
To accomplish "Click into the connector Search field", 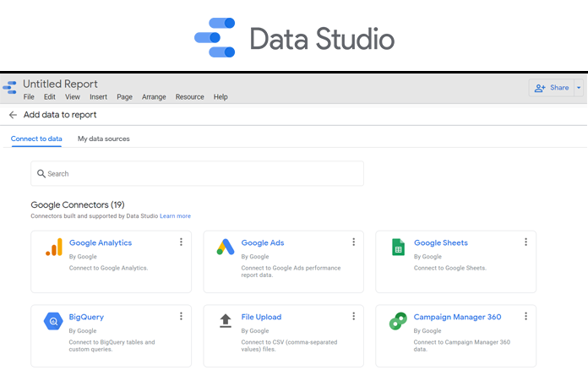I will [197, 174].
